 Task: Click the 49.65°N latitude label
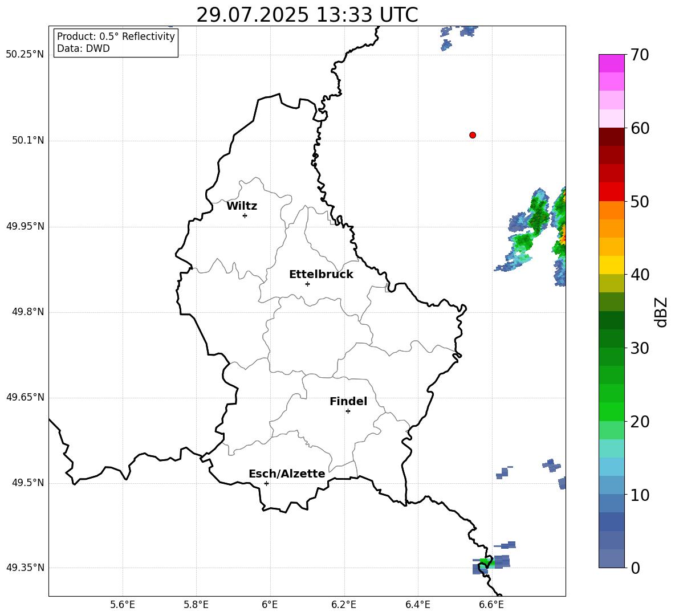25,397
